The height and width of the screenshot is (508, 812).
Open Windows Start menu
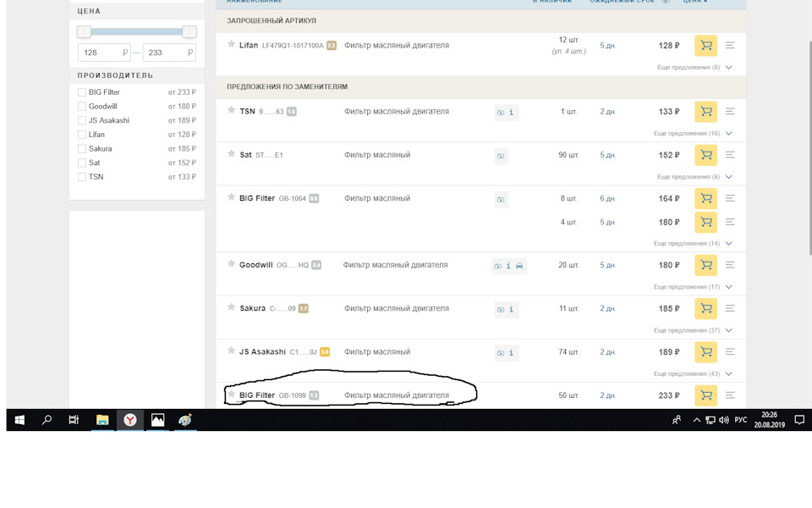click(x=19, y=420)
